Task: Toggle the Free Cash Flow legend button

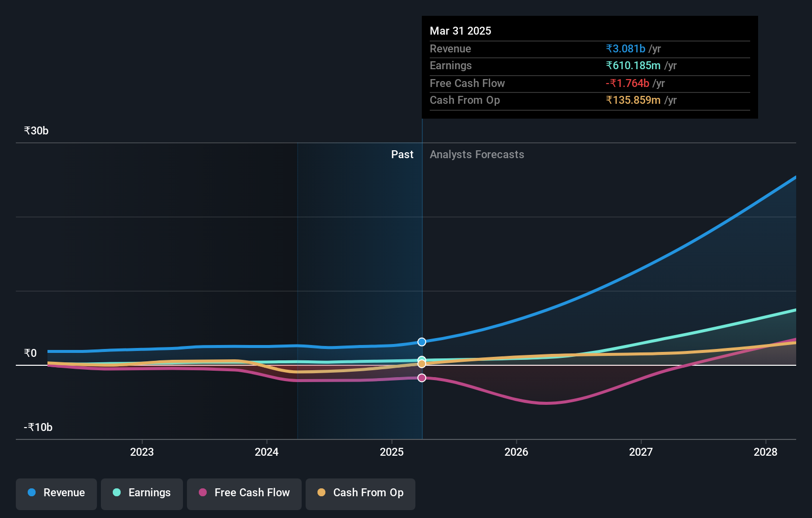Action: (244, 494)
